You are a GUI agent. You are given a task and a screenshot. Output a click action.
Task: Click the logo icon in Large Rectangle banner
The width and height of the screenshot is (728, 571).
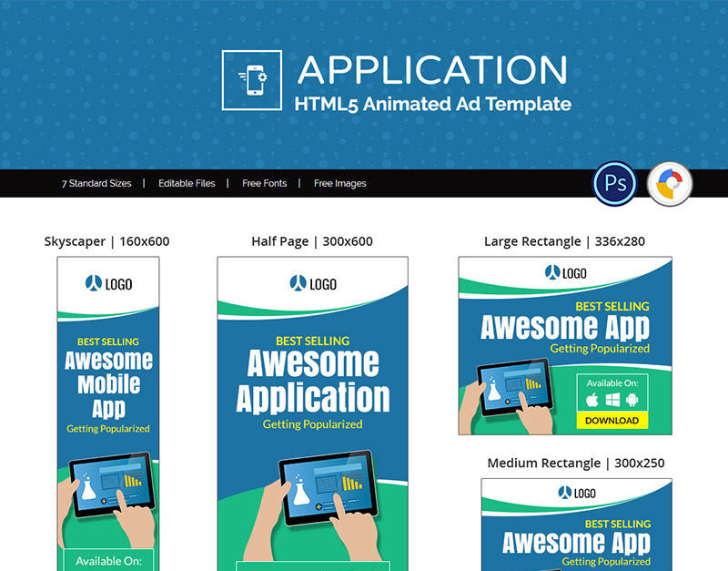click(x=552, y=272)
